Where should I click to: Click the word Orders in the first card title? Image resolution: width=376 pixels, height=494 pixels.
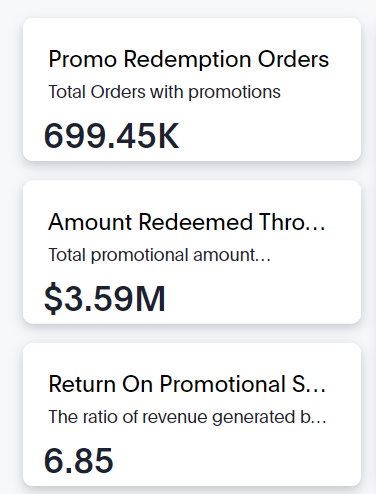click(293, 59)
